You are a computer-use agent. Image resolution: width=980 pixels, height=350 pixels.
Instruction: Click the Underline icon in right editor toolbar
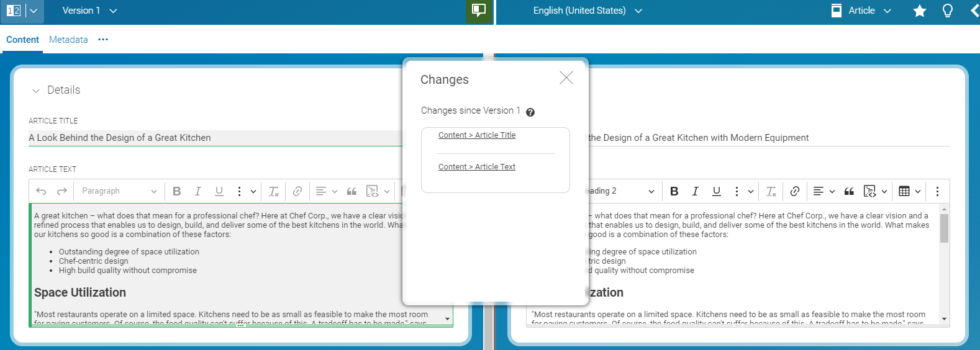pyautogui.click(x=716, y=191)
